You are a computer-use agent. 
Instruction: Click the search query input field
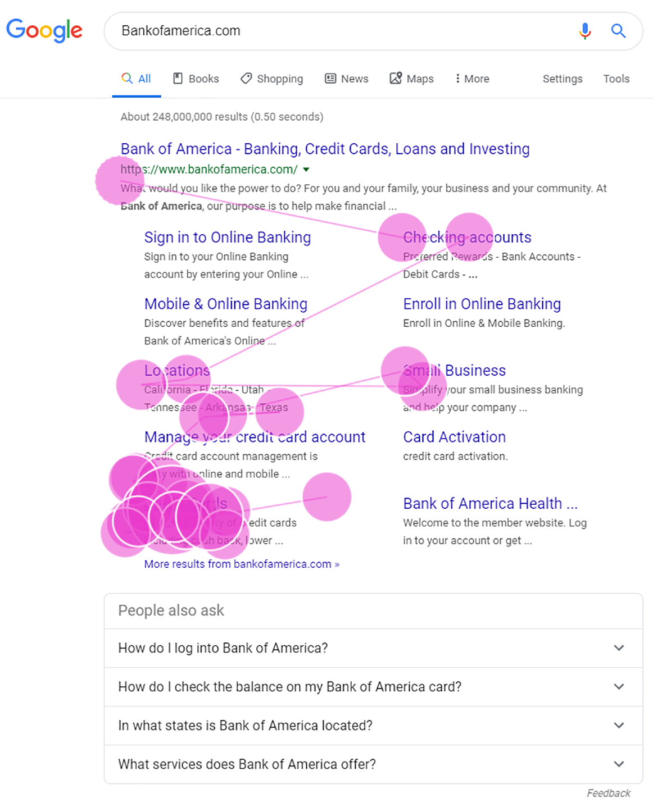click(x=337, y=31)
